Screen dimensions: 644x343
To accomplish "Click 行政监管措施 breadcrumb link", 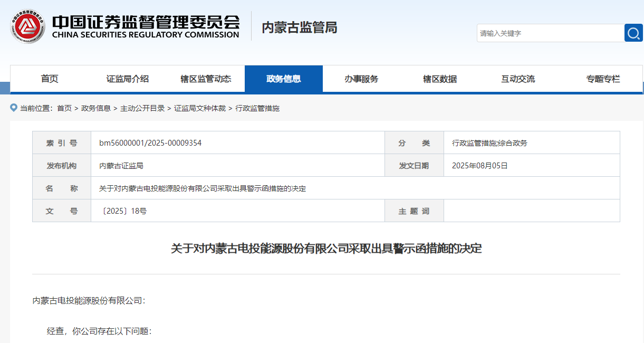I will coord(257,108).
